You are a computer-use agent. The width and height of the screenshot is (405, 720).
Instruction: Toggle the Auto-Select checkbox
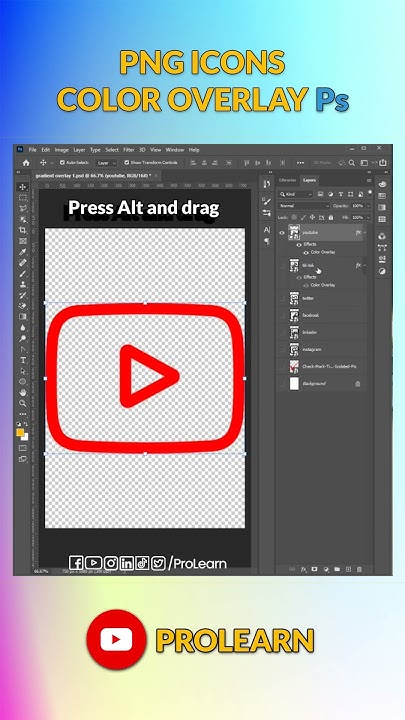coord(62,163)
